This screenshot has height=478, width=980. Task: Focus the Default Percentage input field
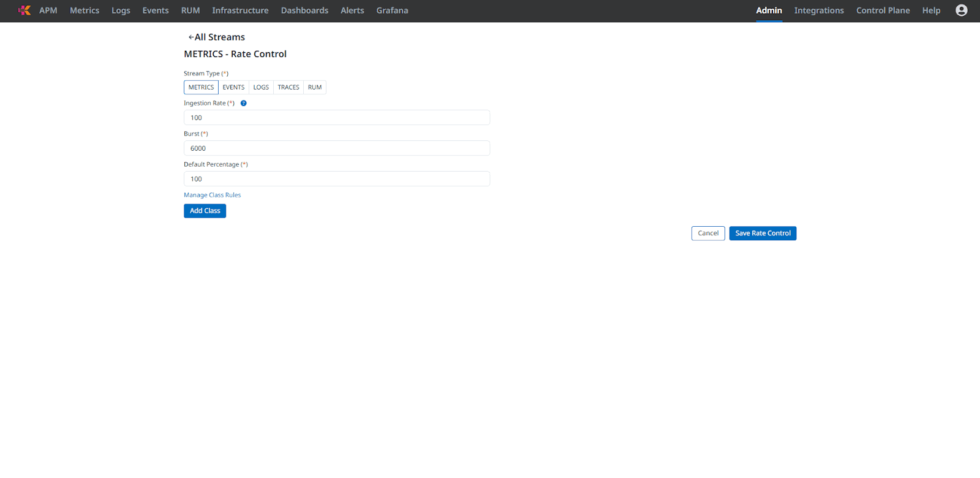pyautogui.click(x=337, y=179)
